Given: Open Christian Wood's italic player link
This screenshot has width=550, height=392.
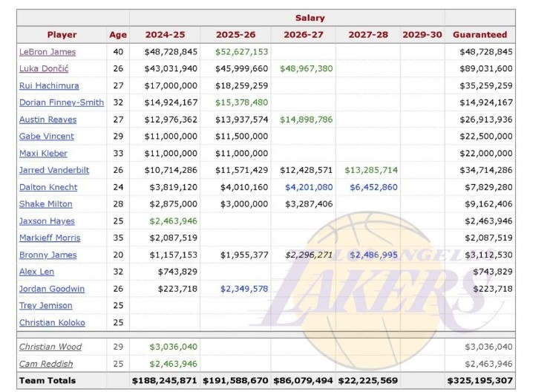Looking at the screenshot, I should 50,347.
